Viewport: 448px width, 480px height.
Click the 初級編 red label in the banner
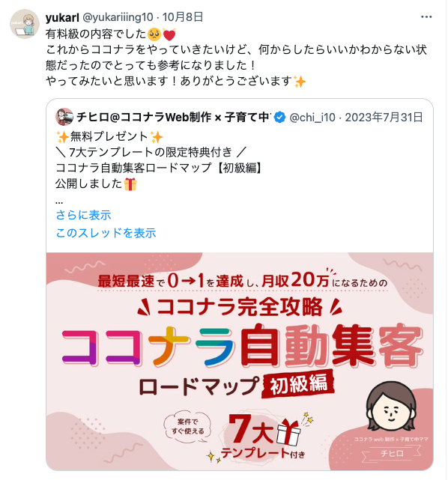[298, 384]
